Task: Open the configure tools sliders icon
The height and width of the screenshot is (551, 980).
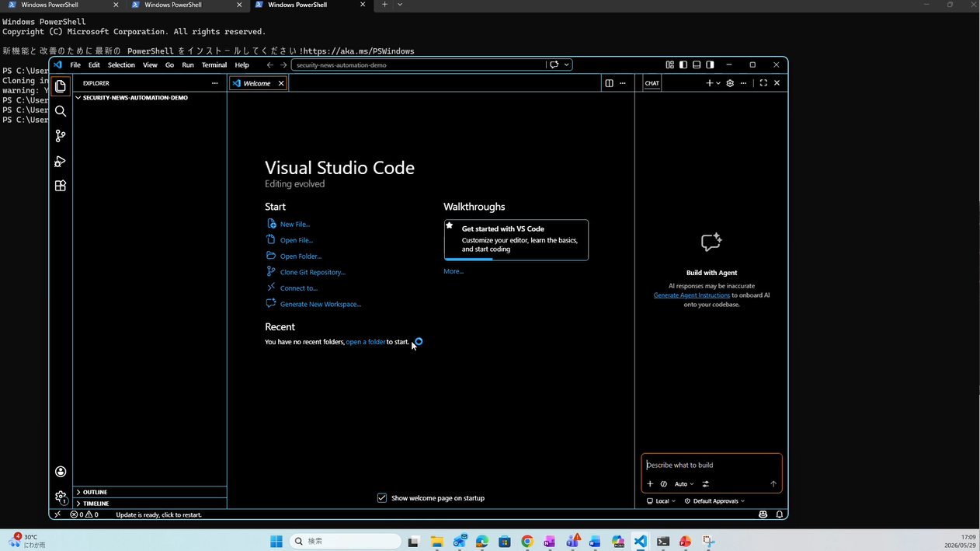Action: (706, 484)
